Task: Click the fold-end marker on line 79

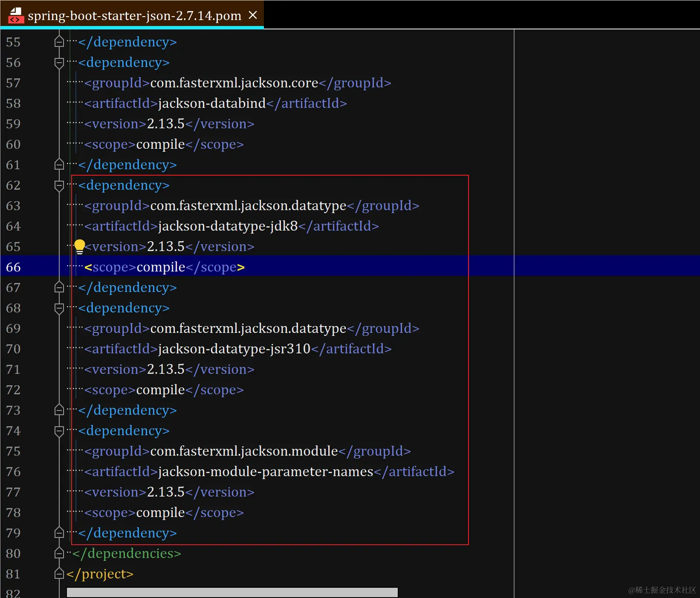Action: point(59,533)
